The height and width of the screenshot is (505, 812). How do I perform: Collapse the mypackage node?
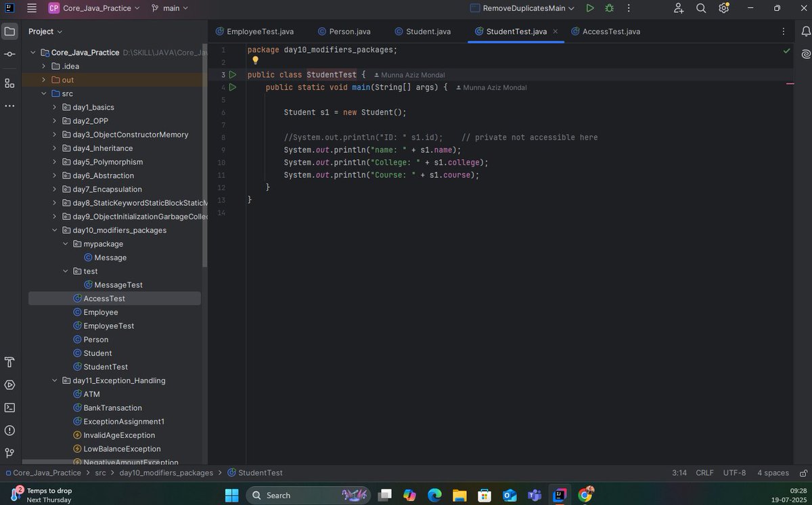[66, 244]
